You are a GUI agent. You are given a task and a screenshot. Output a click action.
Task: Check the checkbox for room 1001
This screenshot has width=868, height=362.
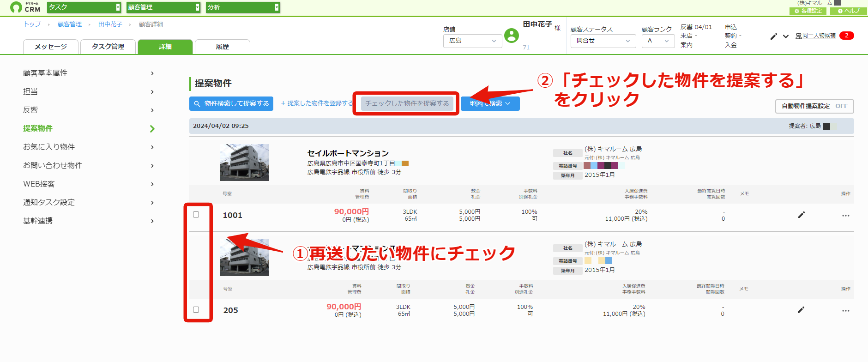(196, 215)
